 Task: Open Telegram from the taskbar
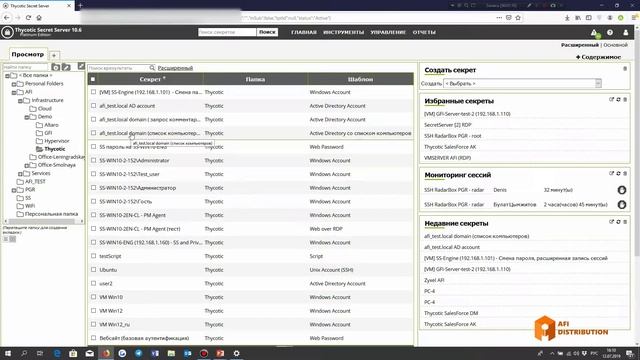click(x=138, y=353)
